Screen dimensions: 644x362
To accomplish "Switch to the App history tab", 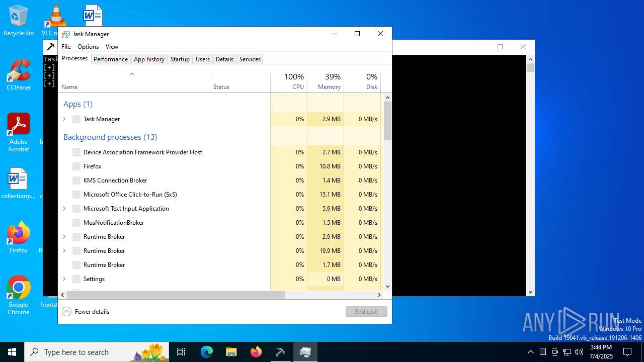I will click(x=149, y=59).
